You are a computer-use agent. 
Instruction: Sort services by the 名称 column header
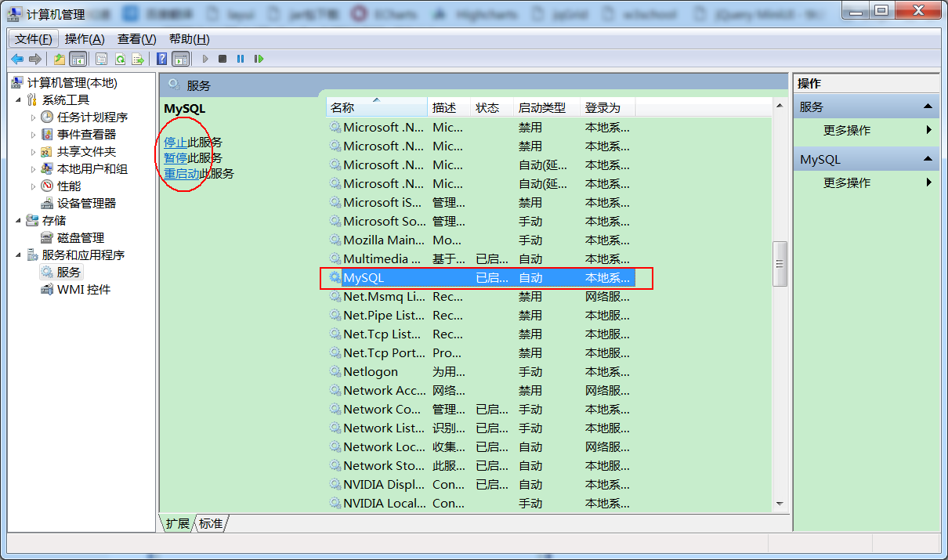coord(378,107)
